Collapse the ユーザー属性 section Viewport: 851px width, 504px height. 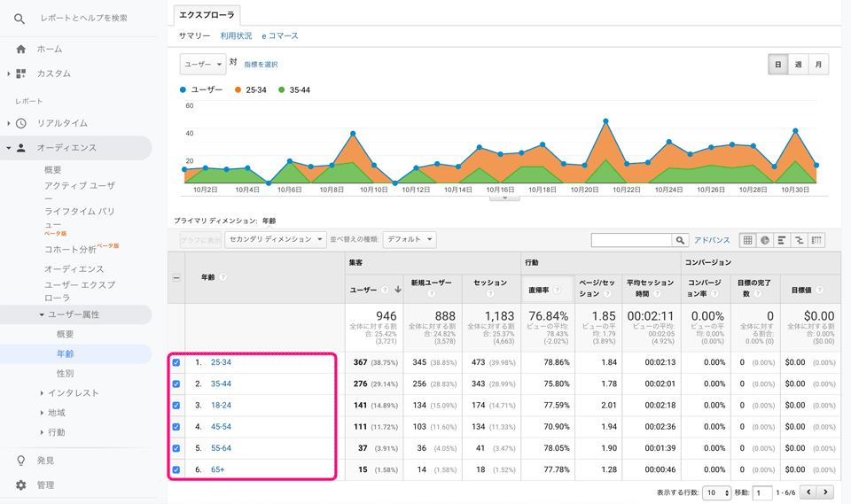[42, 314]
